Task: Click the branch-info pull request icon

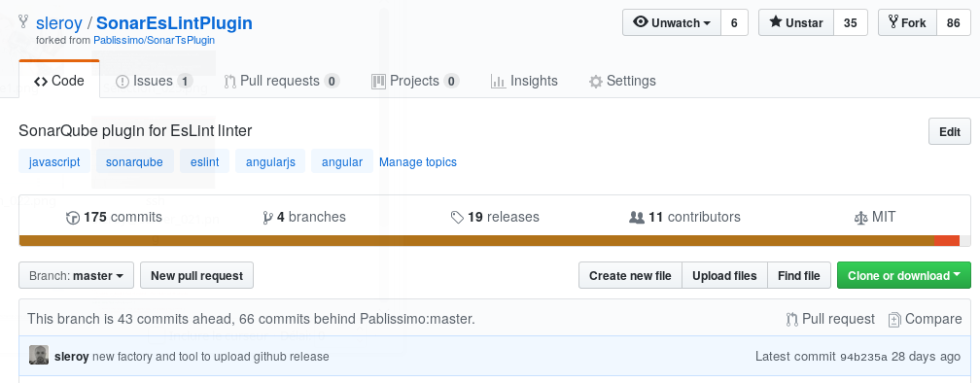Action: coord(791,319)
